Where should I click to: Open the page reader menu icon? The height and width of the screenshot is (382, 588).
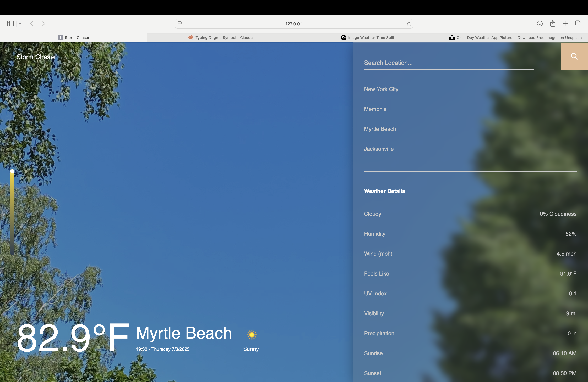(180, 24)
